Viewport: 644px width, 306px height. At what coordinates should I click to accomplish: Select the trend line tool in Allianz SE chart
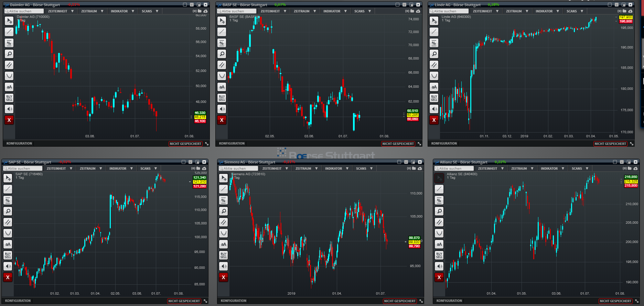tap(439, 189)
